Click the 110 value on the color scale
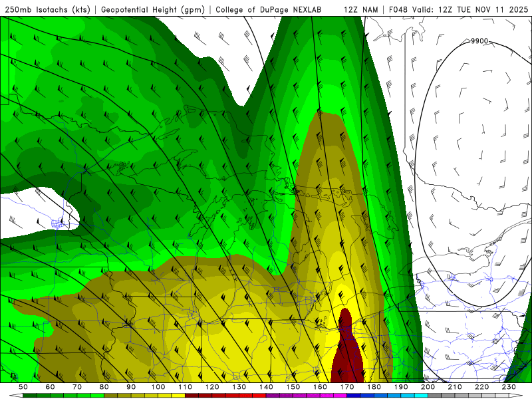Viewport: 532px width, 399px height. point(186,387)
